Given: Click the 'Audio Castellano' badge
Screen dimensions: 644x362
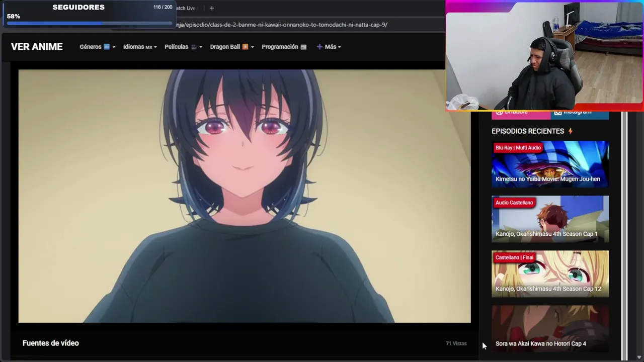Looking at the screenshot, I should point(514,203).
